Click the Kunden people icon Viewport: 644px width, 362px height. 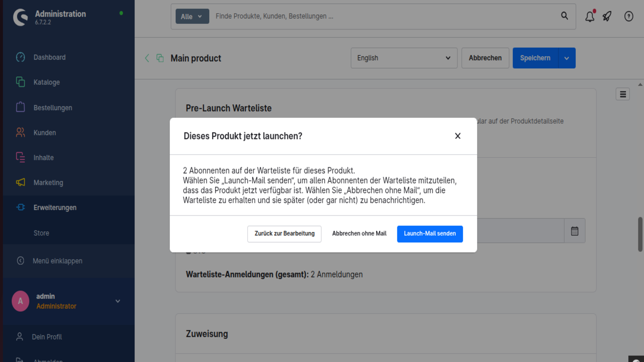20,132
